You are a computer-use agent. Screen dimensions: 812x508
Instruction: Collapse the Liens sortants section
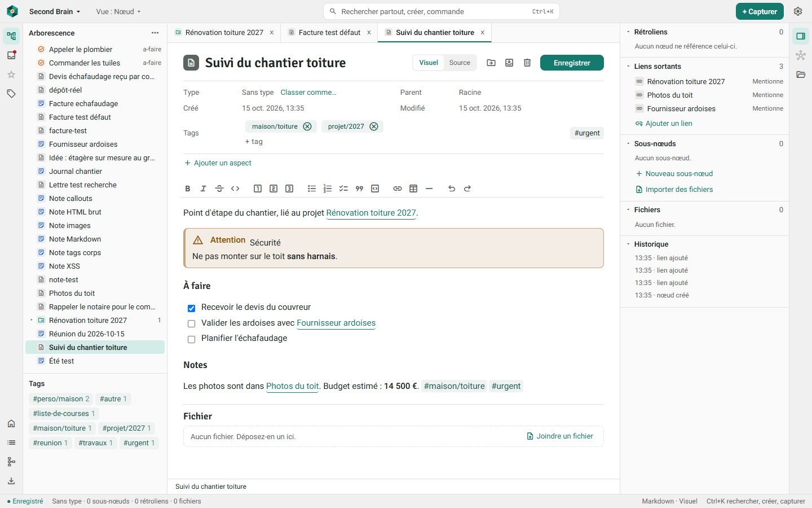(x=628, y=66)
